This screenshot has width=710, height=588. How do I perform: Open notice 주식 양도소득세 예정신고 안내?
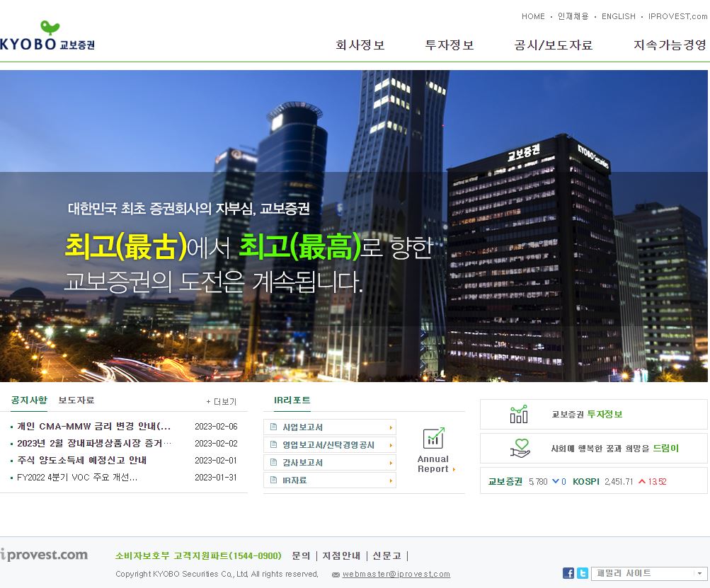coord(82,461)
